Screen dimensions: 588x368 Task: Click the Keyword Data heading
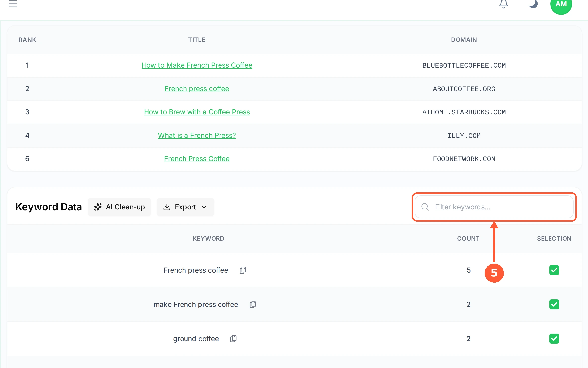point(49,207)
